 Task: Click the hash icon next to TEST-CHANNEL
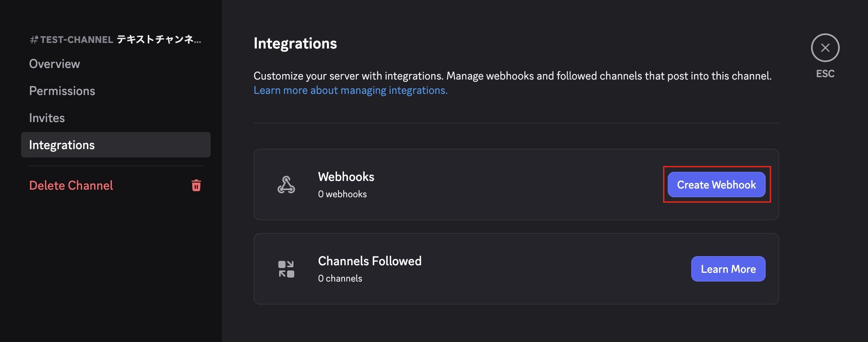click(34, 40)
